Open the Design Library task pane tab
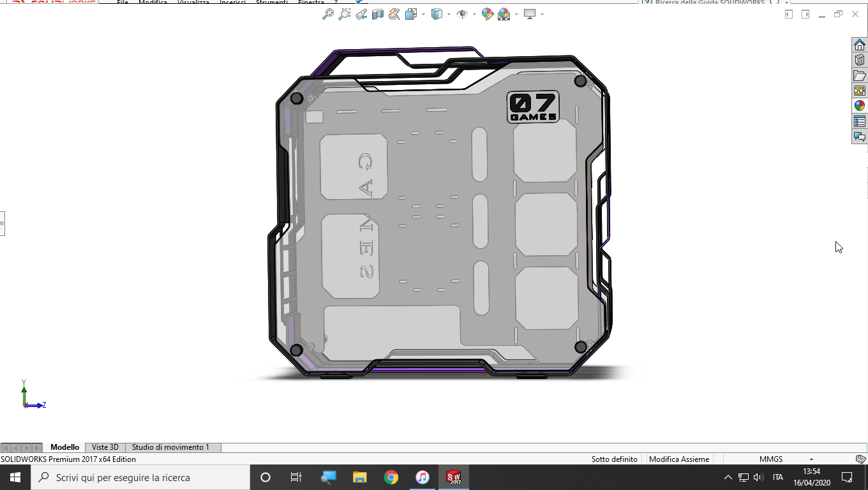 [x=860, y=60]
